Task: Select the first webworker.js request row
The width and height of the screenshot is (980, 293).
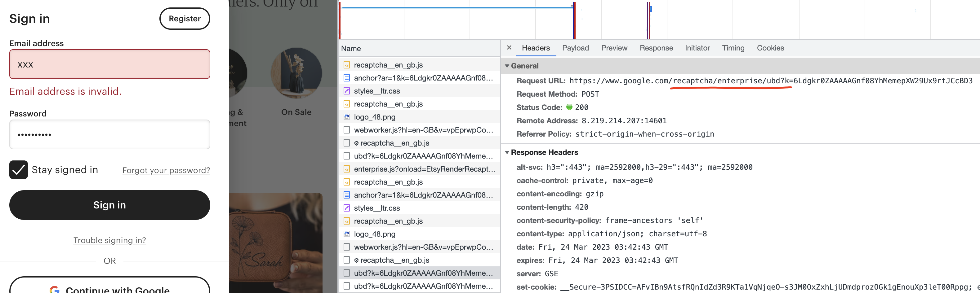Action: 419,130
